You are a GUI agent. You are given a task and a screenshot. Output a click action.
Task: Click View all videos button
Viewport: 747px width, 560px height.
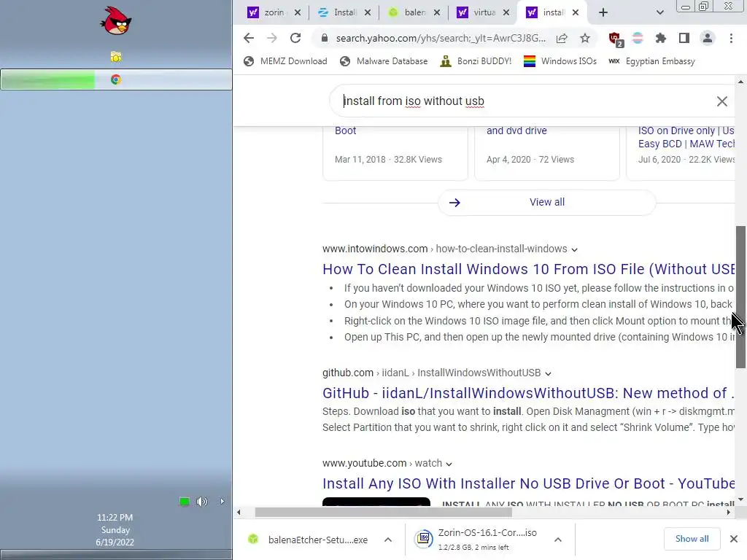[x=546, y=203]
